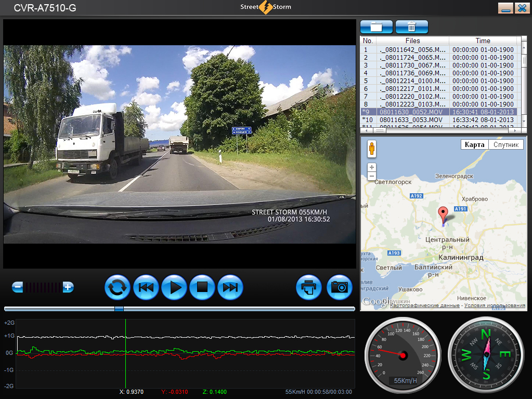Click the repeat loop playback button

pyautogui.click(x=118, y=287)
